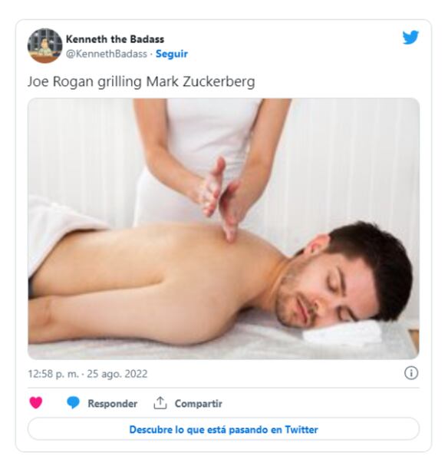The width and height of the screenshot is (448, 476).
Task: Click the Responder label to reply
Action: (113, 403)
